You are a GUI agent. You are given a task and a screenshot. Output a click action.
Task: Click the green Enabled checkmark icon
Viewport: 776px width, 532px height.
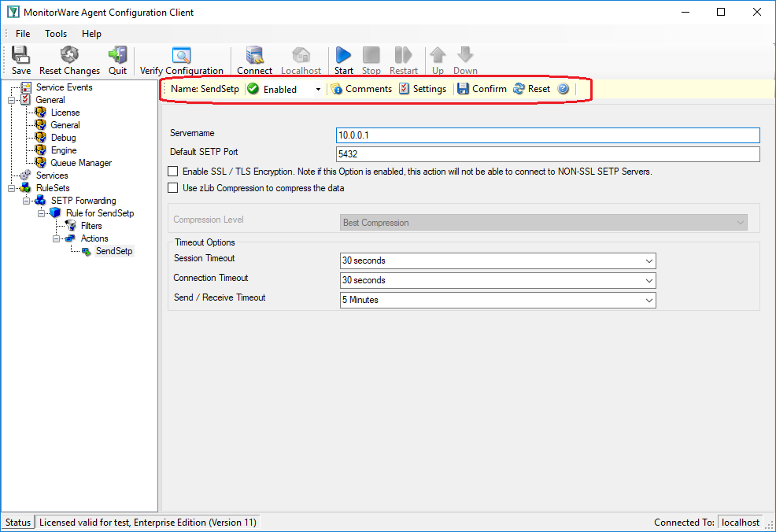[253, 89]
